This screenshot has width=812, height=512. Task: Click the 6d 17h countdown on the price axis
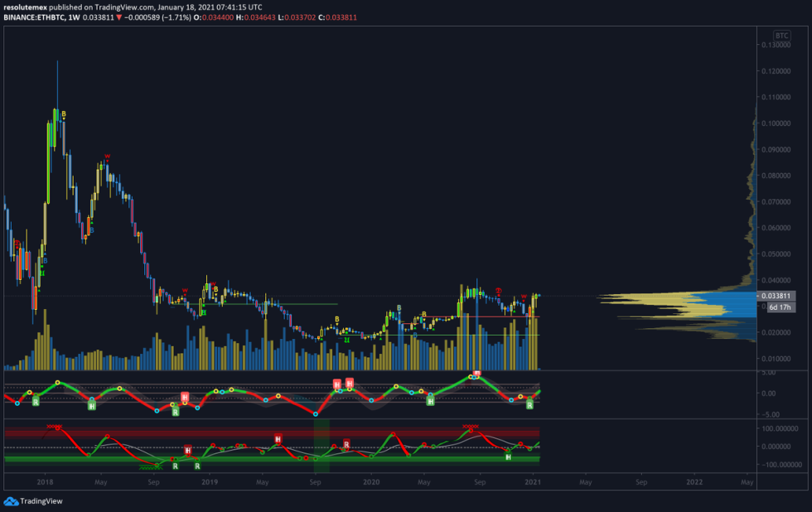click(x=780, y=307)
